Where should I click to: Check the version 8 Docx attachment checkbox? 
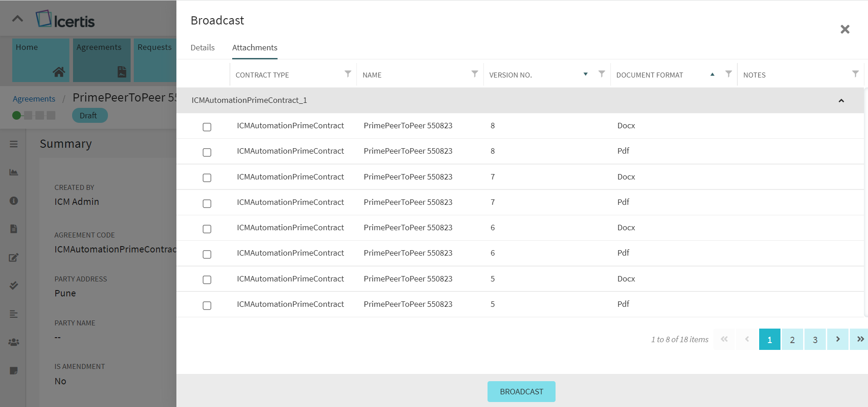tap(207, 127)
